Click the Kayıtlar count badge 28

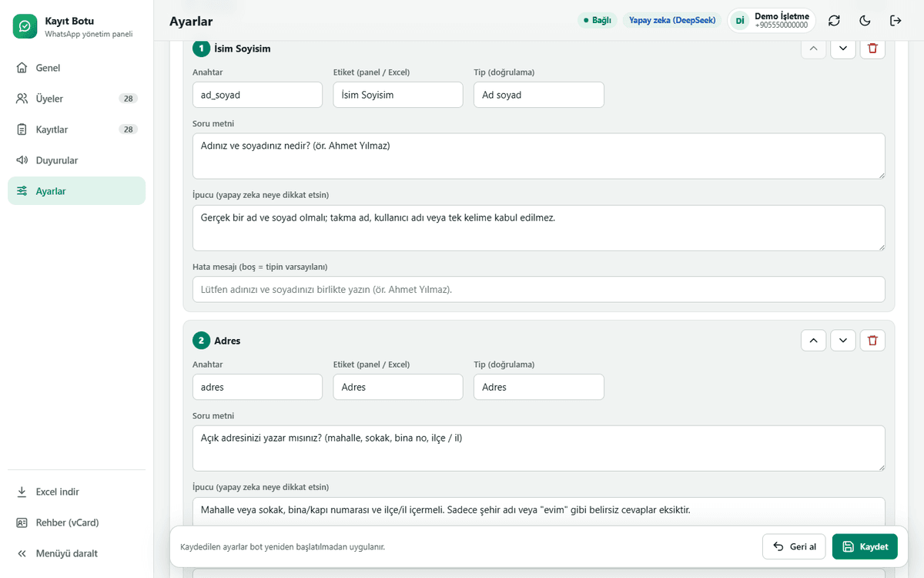pos(129,129)
